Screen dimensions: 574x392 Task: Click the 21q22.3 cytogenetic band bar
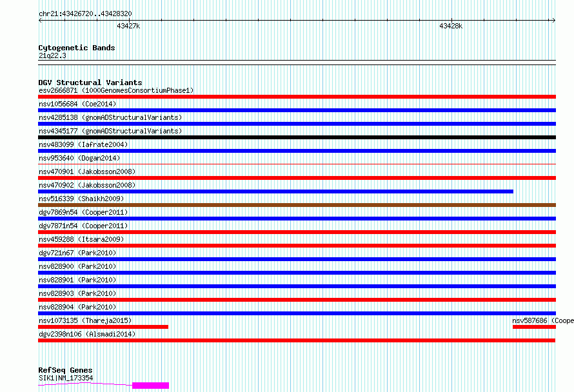point(297,63)
